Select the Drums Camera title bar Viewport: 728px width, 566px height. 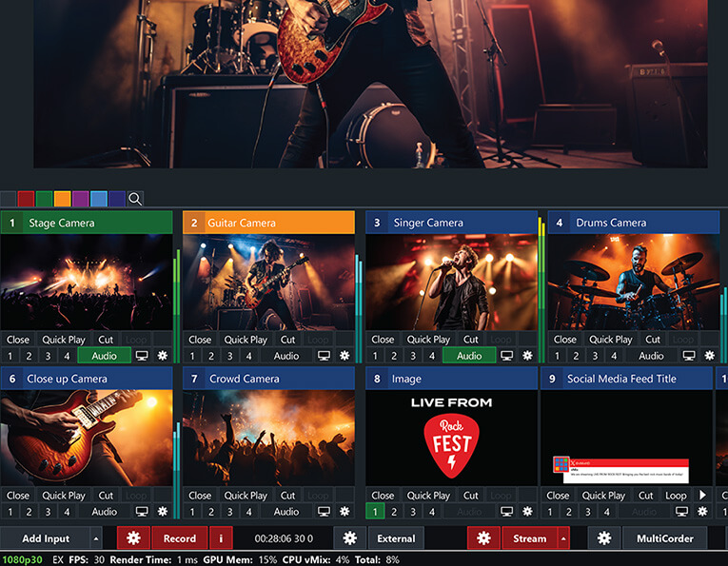click(x=634, y=223)
